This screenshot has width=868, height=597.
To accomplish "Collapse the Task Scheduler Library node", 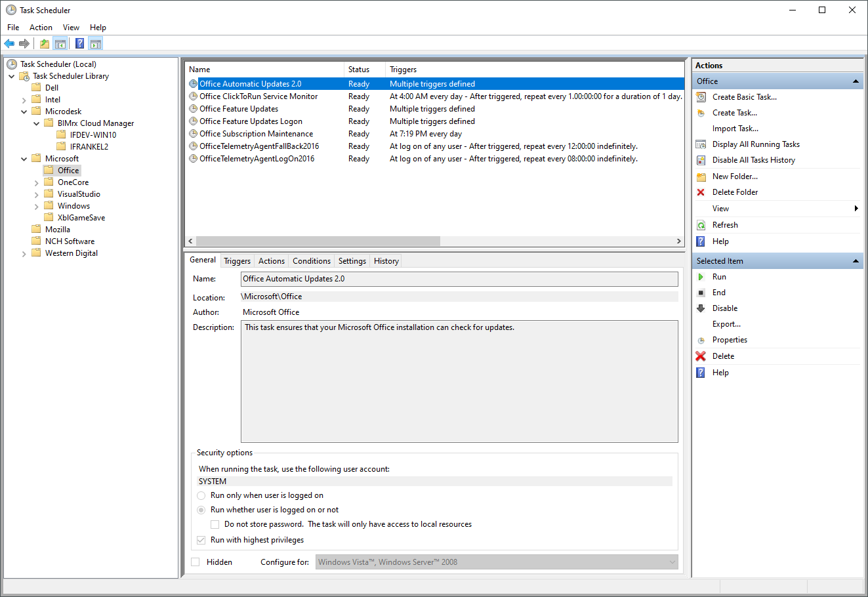I will [12, 76].
